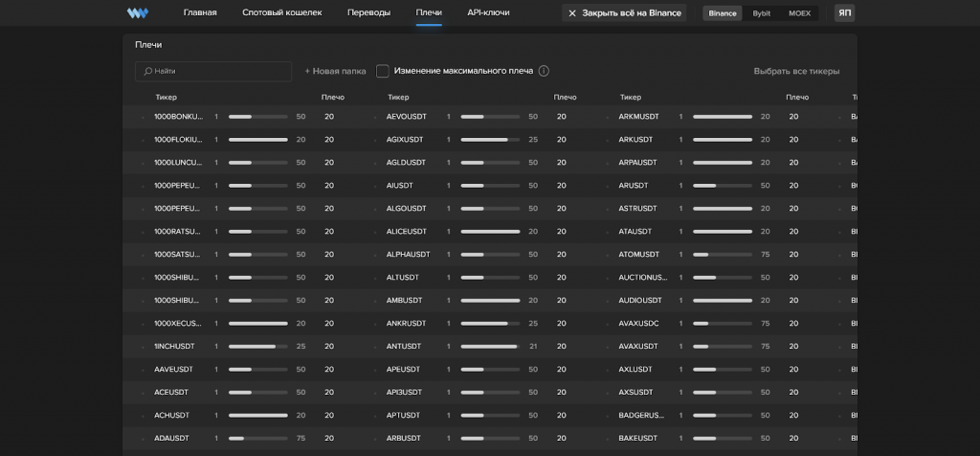Click the + Новая папка button
The image size is (980, 456).
point(335,71)
